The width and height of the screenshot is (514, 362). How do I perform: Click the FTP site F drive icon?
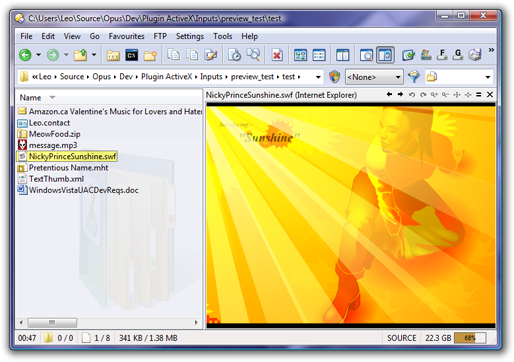pos(442,55)
